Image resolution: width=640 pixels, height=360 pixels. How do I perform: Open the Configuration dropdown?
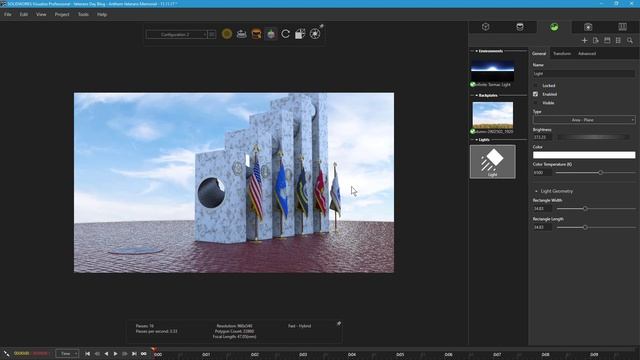(177, 35)
